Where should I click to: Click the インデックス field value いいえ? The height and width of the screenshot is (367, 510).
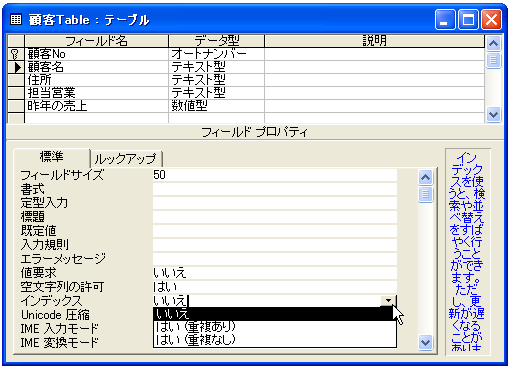point(267,301)
